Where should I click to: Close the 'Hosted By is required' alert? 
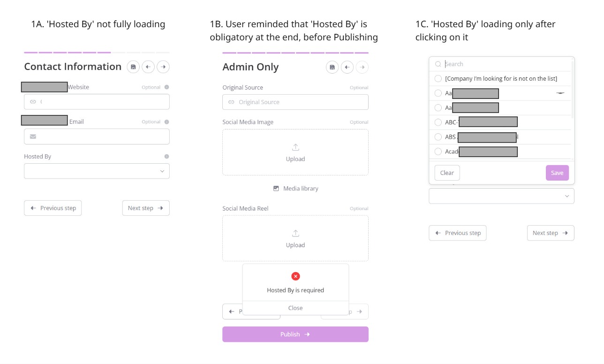[x=295, y=308]
